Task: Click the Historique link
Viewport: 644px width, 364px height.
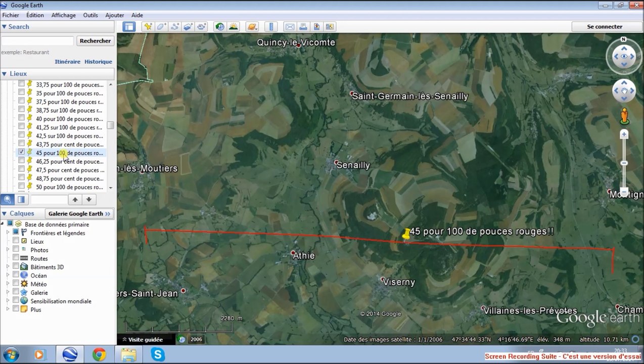Action: tap(98, 62)
